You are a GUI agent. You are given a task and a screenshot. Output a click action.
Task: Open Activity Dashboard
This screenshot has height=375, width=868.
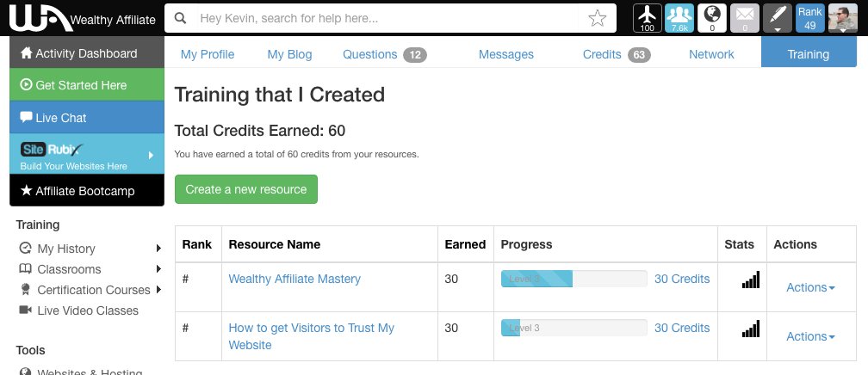[x=87, y=52]
